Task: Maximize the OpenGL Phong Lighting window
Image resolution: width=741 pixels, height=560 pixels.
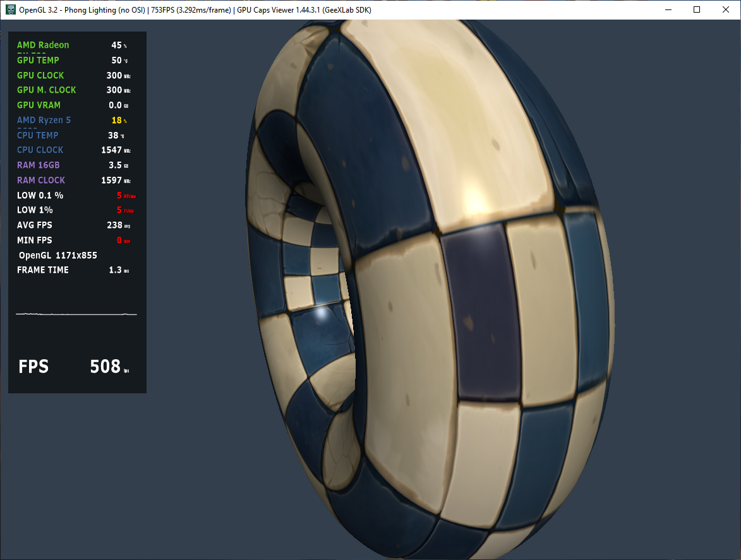Action: (697, 9)
